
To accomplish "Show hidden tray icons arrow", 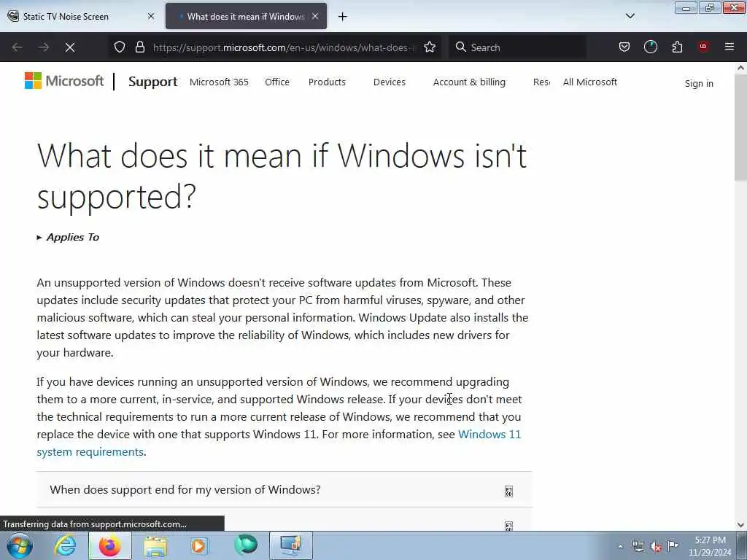I will click(620, 546).
